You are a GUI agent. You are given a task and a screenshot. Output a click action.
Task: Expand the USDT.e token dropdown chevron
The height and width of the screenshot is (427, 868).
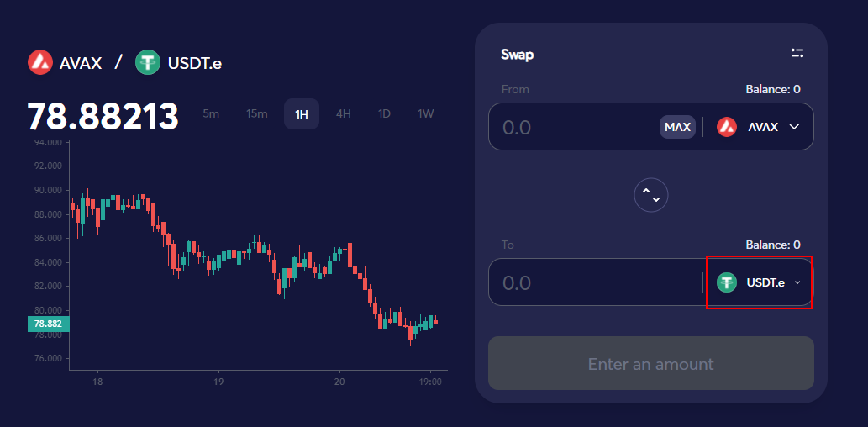coord(797,282)
